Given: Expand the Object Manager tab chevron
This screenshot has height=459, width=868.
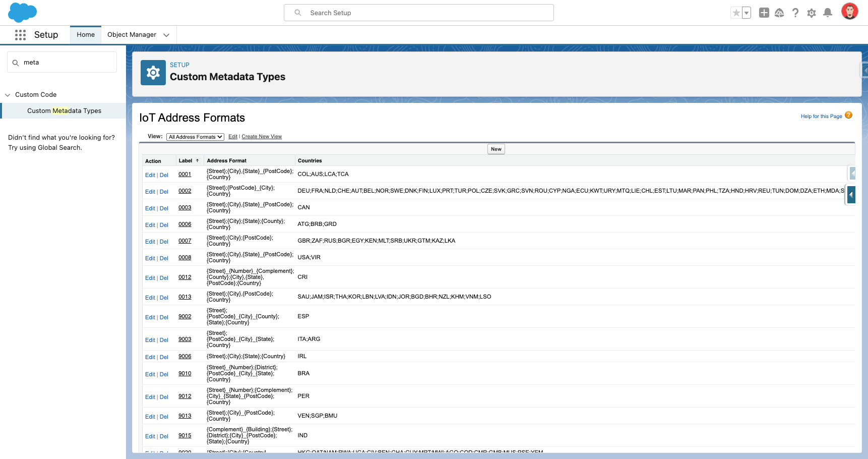Looking at the screenshot, I should pos(166,35).
